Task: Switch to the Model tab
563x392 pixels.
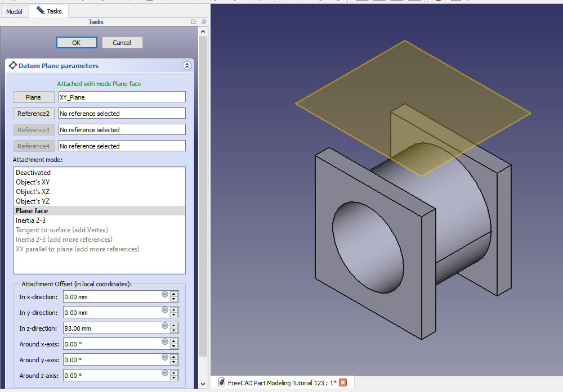Action: tap(14, 11)
